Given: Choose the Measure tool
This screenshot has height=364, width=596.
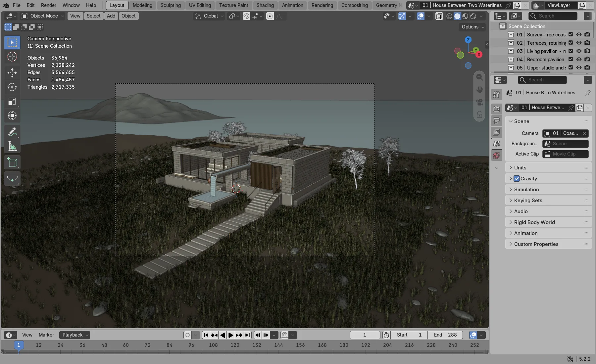Looking at the screenshot, I should click(12, 147).
